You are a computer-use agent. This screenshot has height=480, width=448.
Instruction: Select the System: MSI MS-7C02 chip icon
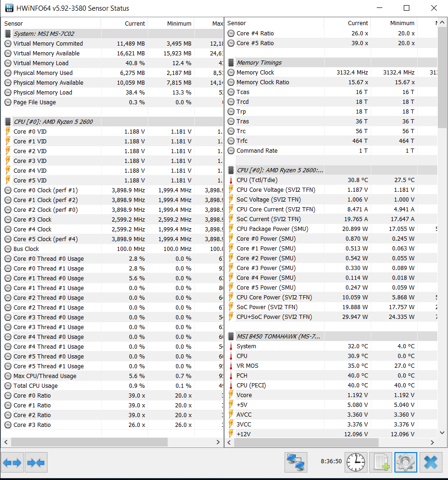(8, 34)
